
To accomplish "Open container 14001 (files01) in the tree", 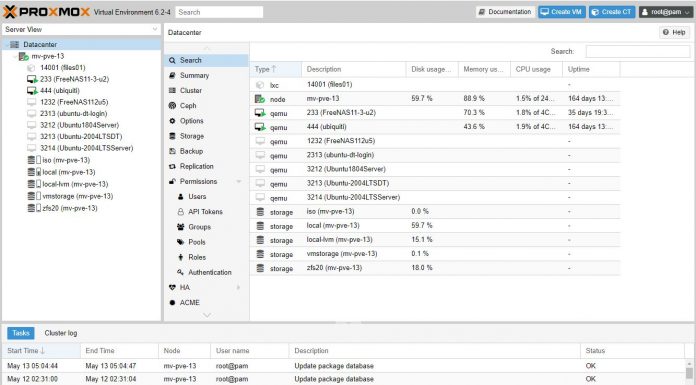I will coord(63,67).
